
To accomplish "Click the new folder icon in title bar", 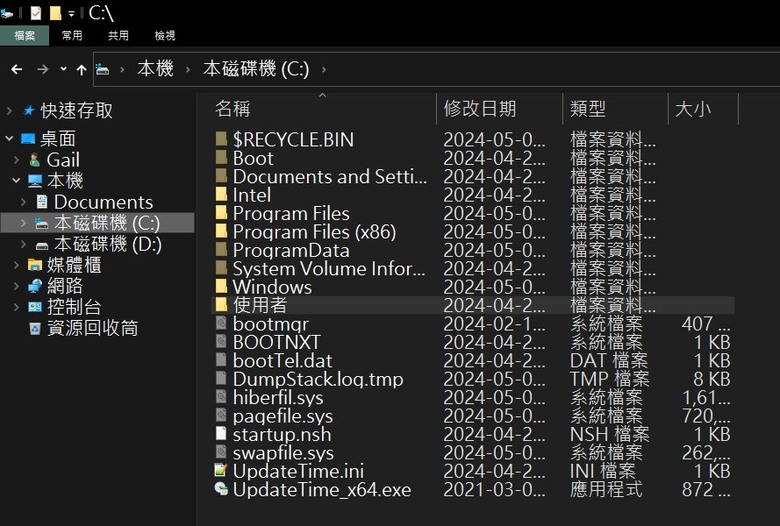I will (x=55, y=13).
